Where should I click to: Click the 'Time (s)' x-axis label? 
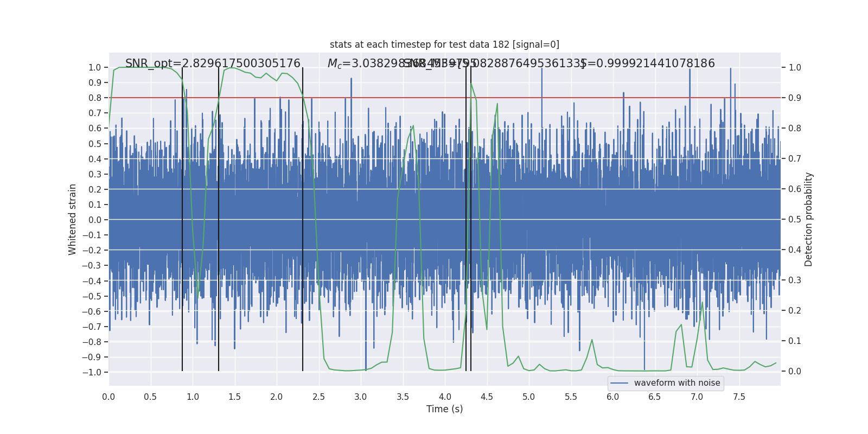click(444, 409)
